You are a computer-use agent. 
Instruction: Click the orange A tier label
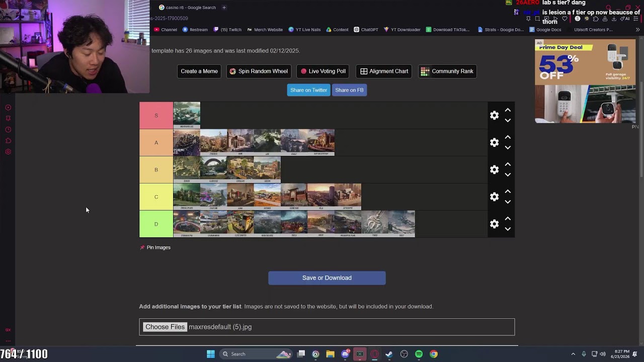click(x=156, y=143)
